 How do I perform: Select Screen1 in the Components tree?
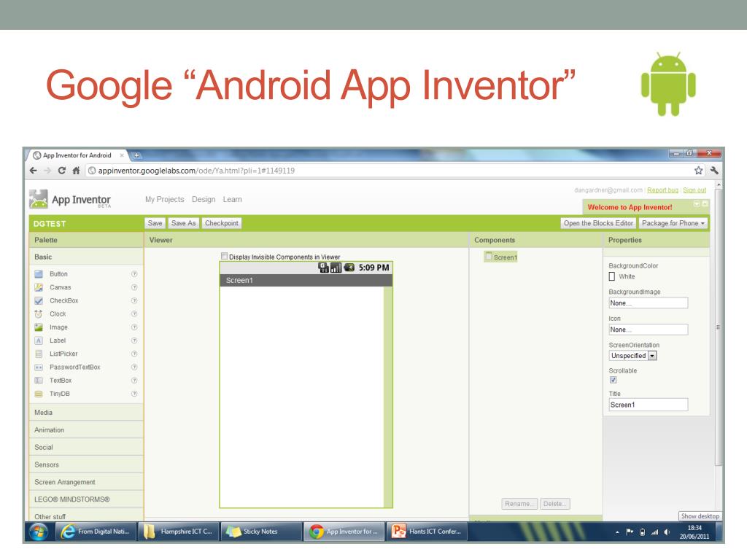pyautogui.click(x=500, y=257)
